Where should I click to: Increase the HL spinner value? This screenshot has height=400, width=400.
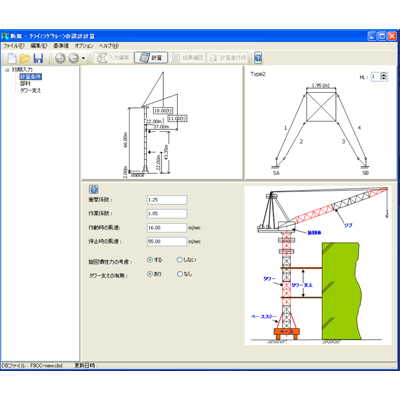[384, 75]
